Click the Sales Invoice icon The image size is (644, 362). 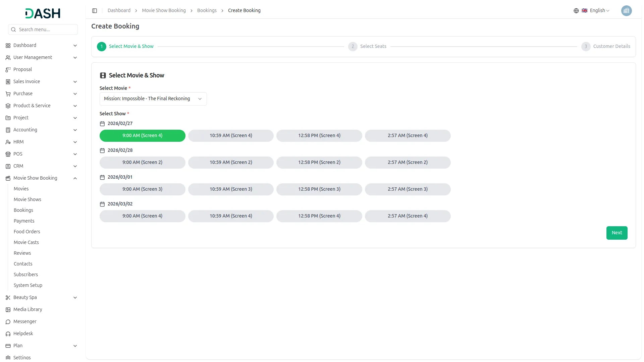coord(8,82)
